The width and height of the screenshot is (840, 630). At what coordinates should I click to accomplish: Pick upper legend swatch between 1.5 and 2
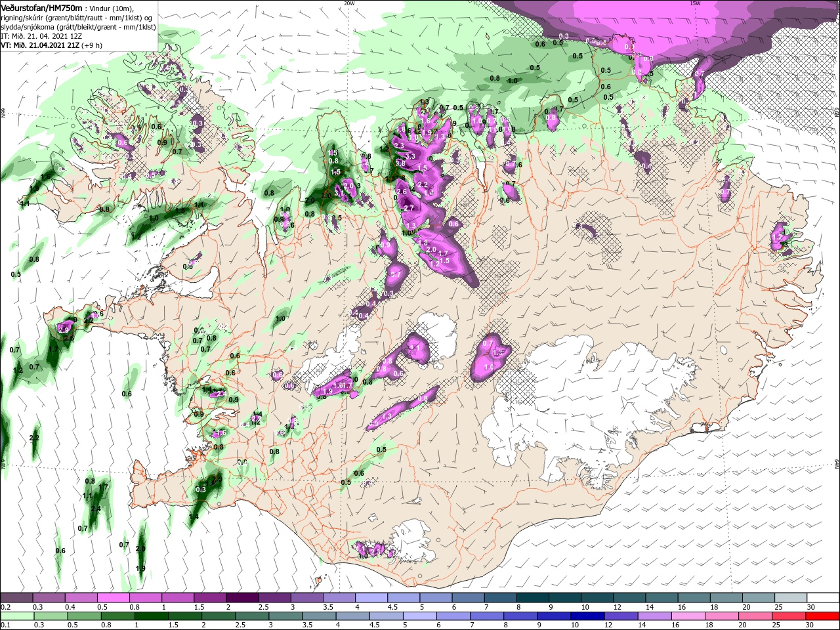click(209, 597)
